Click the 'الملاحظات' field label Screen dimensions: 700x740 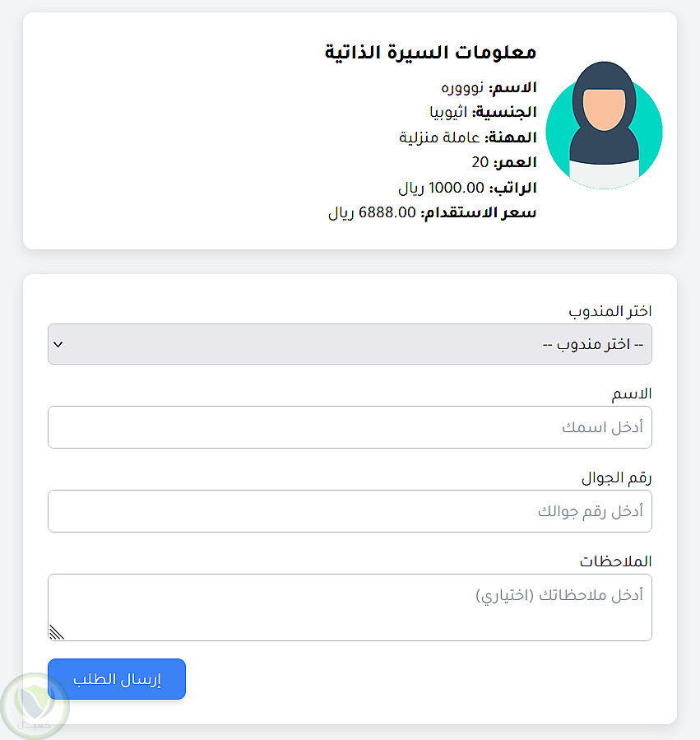[x=615, y=561]
